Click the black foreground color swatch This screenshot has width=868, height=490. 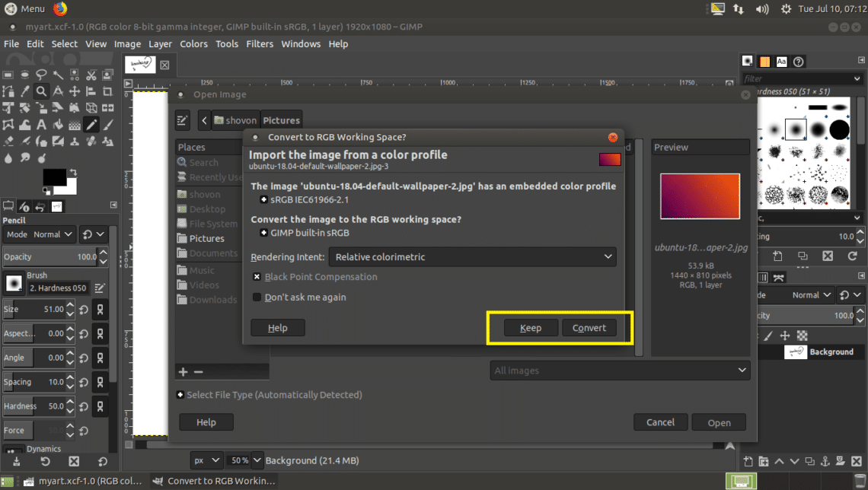tap(53, 178)
